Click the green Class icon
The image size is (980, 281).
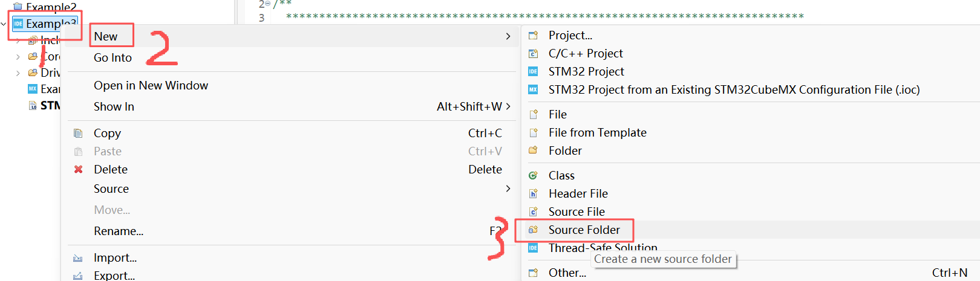[x=533, y=175]
